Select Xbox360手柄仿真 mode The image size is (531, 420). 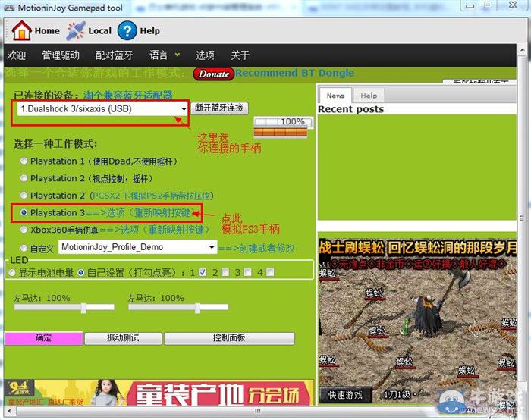24,230
